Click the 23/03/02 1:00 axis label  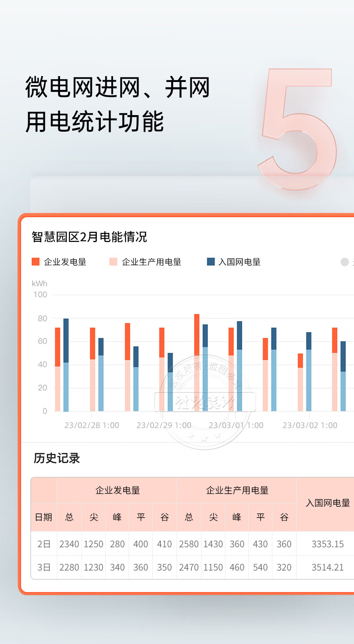click(x=310, y=425)
